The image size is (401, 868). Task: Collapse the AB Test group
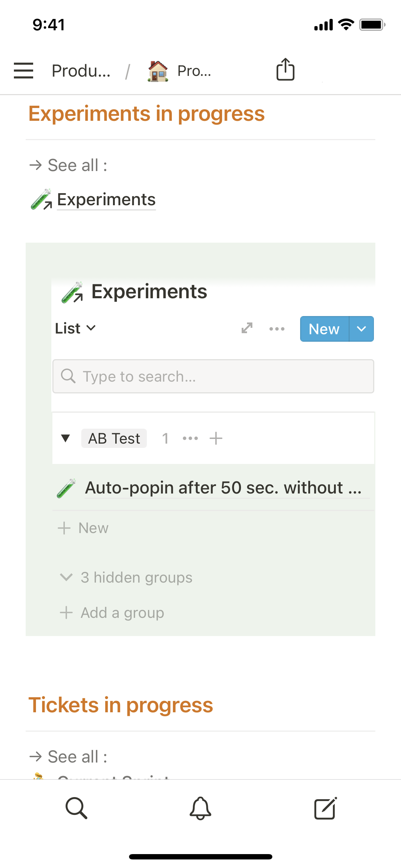[66, 438]
